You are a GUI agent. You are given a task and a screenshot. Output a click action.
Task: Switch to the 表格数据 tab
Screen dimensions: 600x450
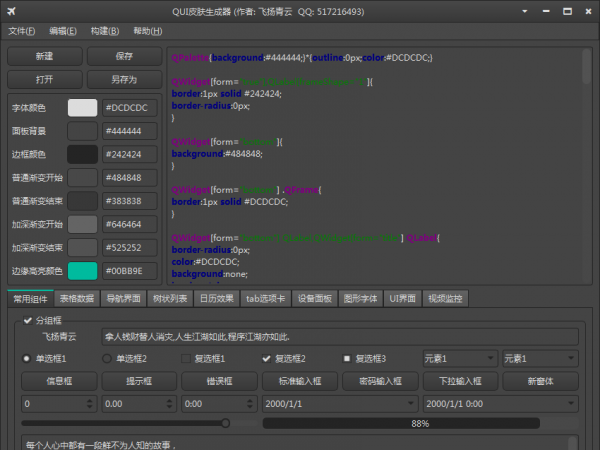[x=78, y=298]
